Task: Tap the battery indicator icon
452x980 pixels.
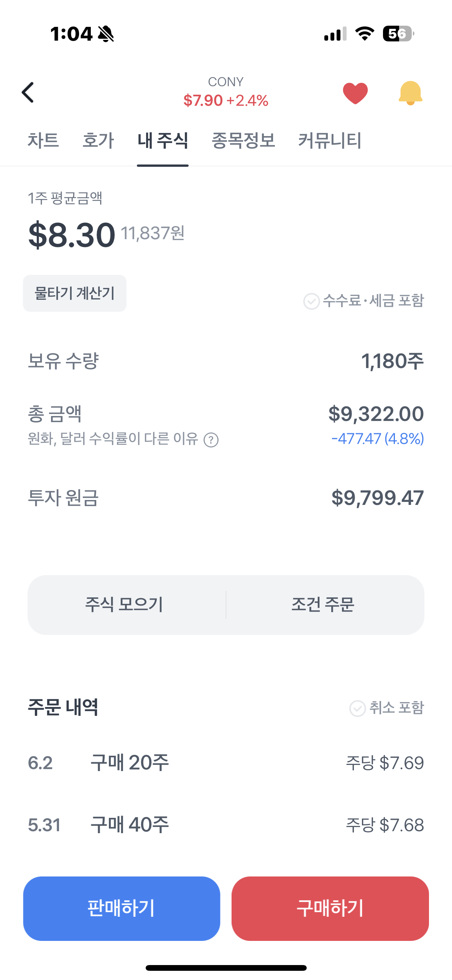Action: [x=398, y=34]
